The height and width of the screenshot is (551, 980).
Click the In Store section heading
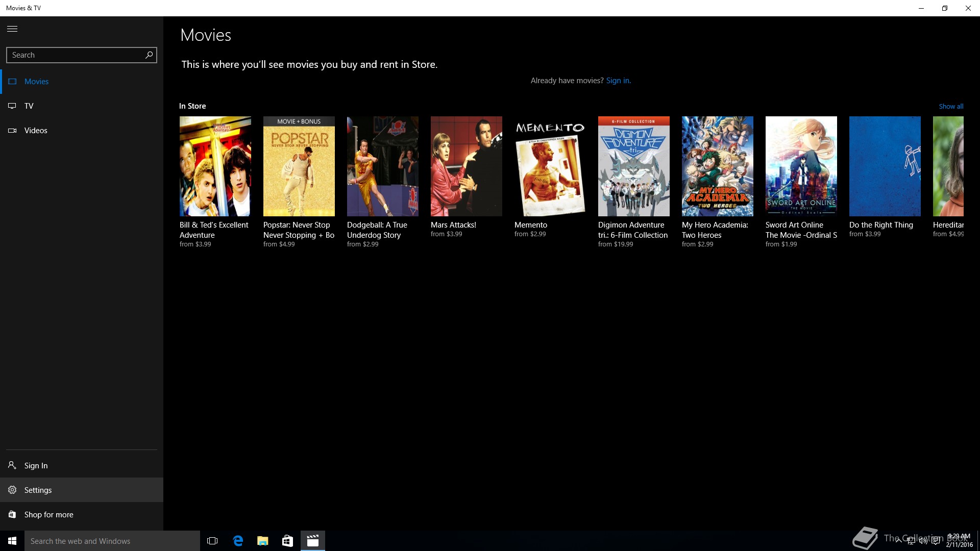tap(192, 106)
